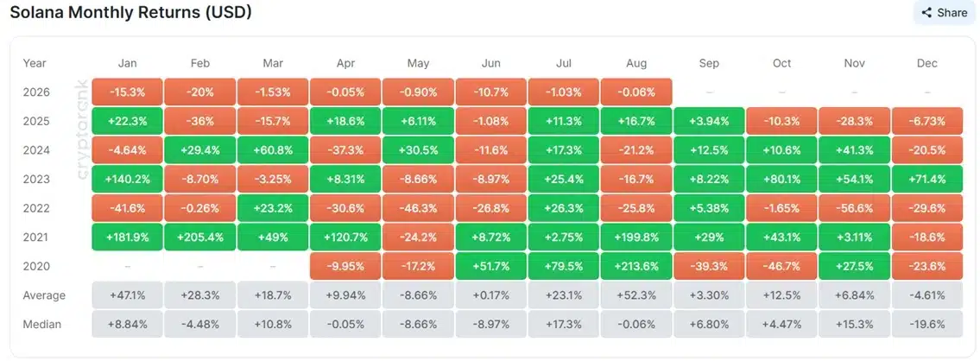Click the Share button
The image size is (980, 361).
[944, 12]
